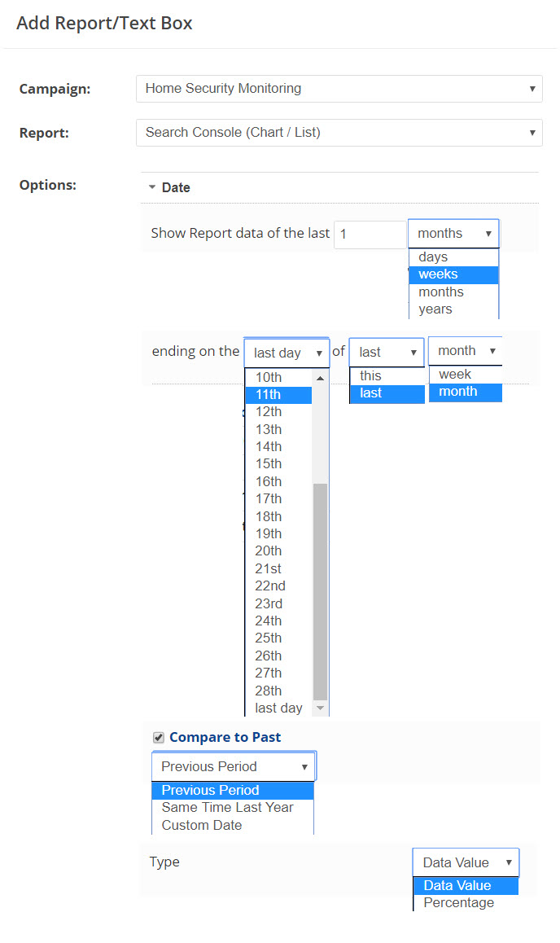Click scroll down arrow in day list
Screen dimensions: 560x943
[x=320, y=708]
